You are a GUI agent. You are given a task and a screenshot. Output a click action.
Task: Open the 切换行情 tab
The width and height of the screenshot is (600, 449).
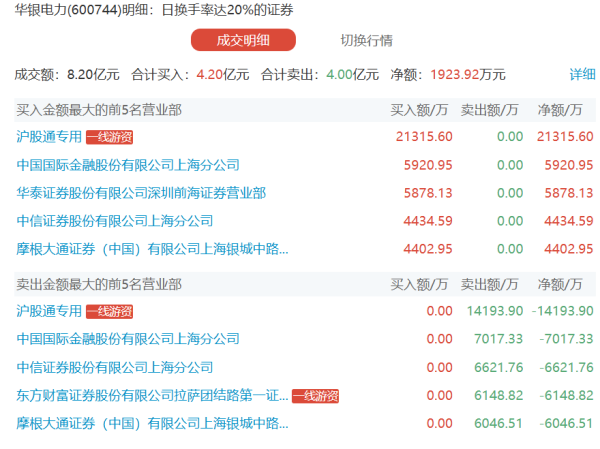pyautogui.click(x=366, y=40)
